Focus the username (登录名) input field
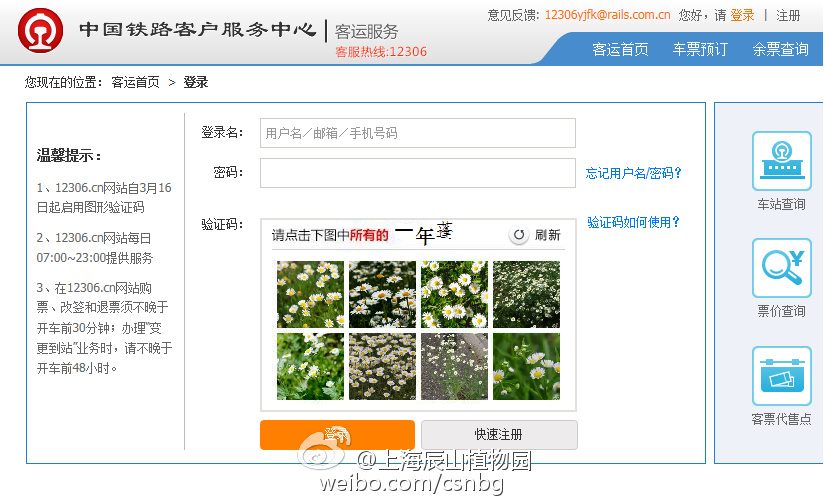This screenshot has width=824, height=503. 417,133
